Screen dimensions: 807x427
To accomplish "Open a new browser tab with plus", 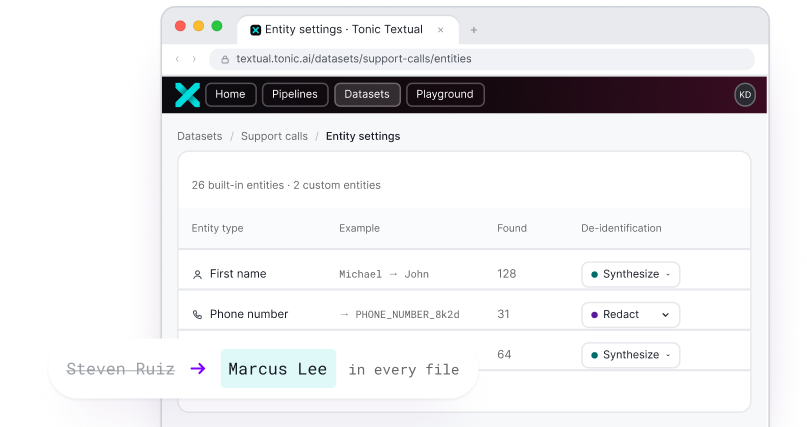I will point(473,30).
